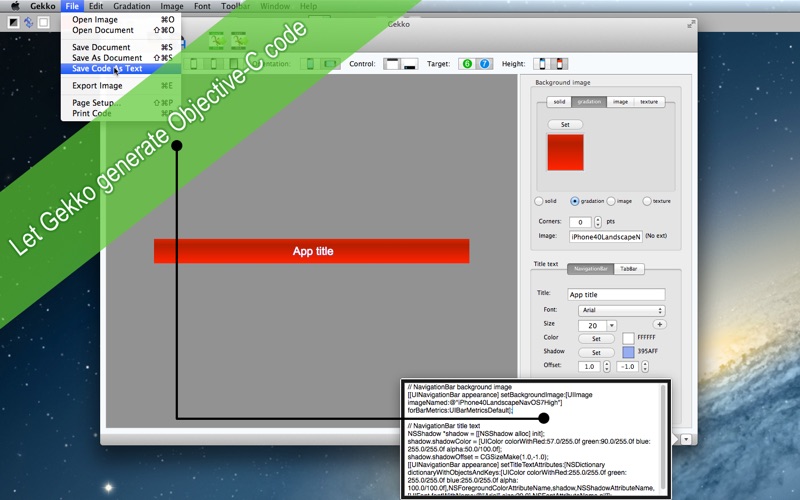This screenshot has width=800, height=500.
Task: Click Set button for title Color
Action: 596,339
